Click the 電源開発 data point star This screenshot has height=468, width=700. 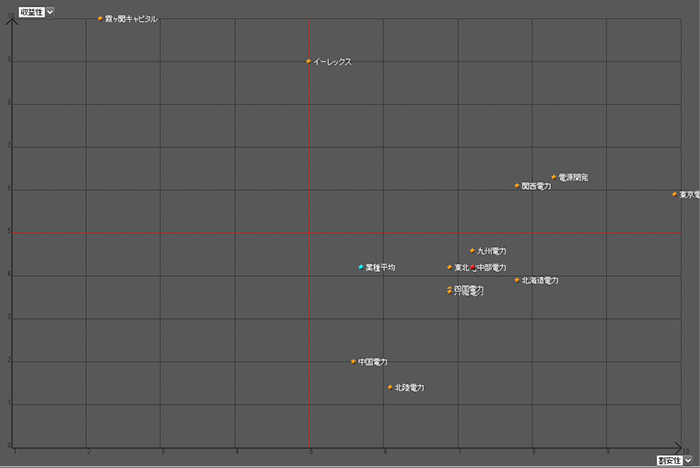click(x=554, y=177)
